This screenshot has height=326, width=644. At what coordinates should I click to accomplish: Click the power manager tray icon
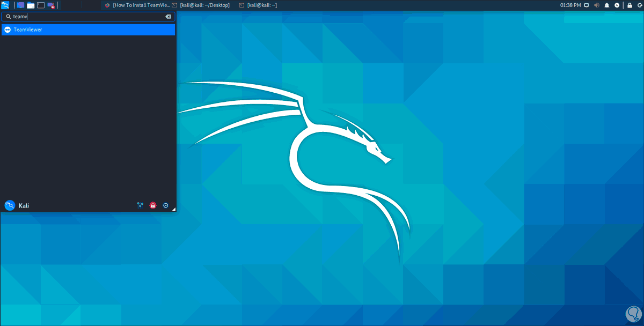617,5
